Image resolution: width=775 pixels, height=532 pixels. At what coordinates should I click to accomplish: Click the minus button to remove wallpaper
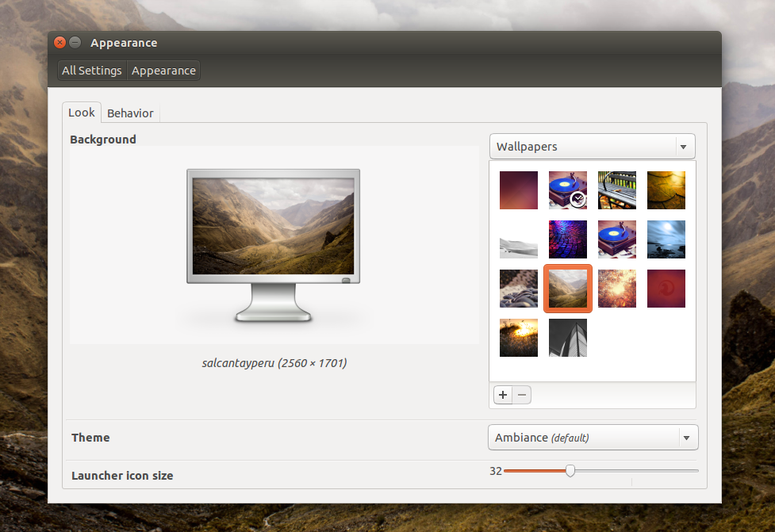click(x=522, y=395)
